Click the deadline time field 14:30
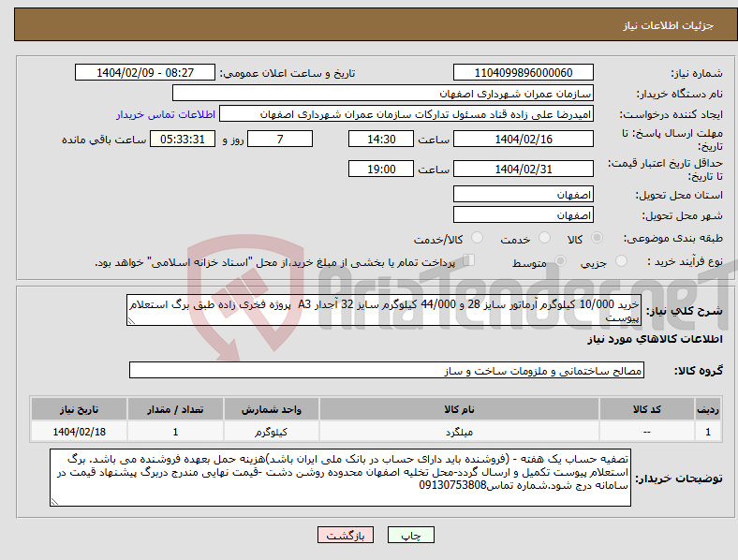738x560 pixels. pos(381,139)
